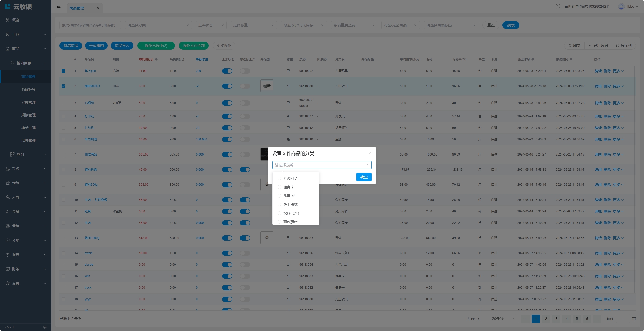Screen dimensions: 644x331
Task: Click the 确定 confirm button
Action: click(x=364, y=177)
